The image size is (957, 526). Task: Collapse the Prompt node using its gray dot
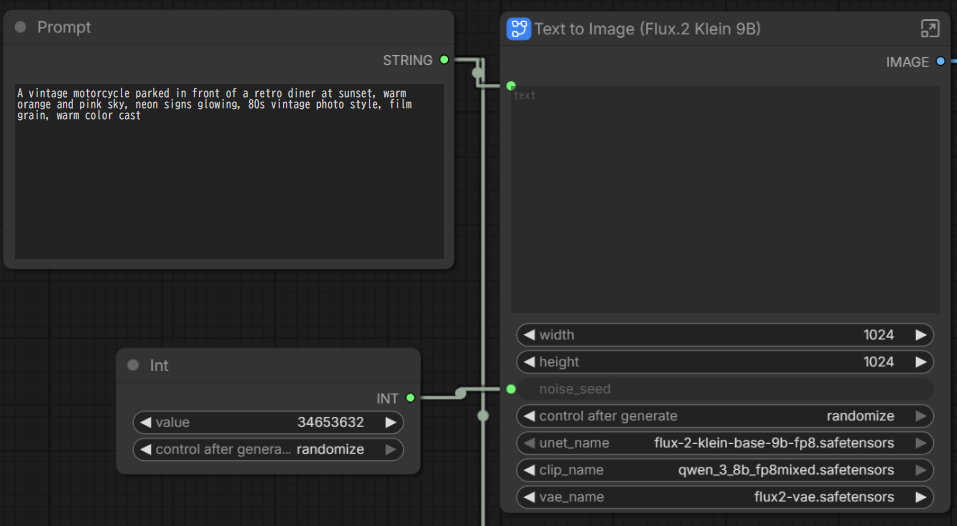21,27
